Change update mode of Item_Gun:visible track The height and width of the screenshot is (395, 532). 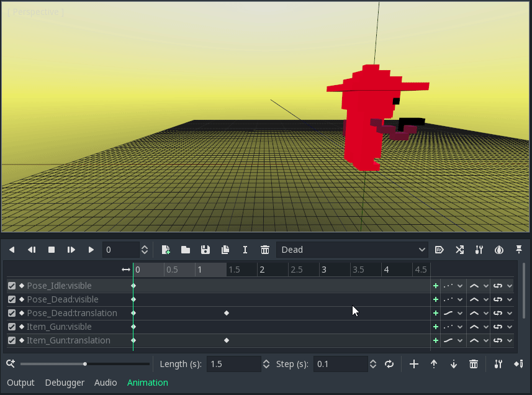pyautogui.click(x=453, y=327)
